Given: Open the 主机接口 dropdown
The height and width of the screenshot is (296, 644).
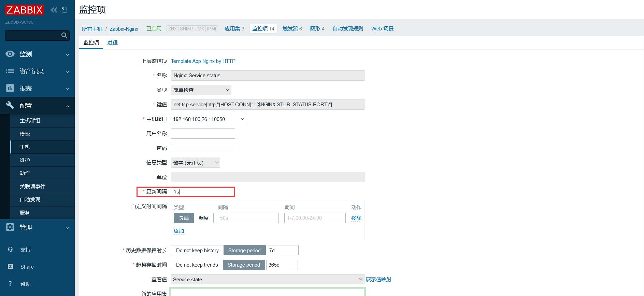Looking at the screenshot, I should click(x=208, y=119).
